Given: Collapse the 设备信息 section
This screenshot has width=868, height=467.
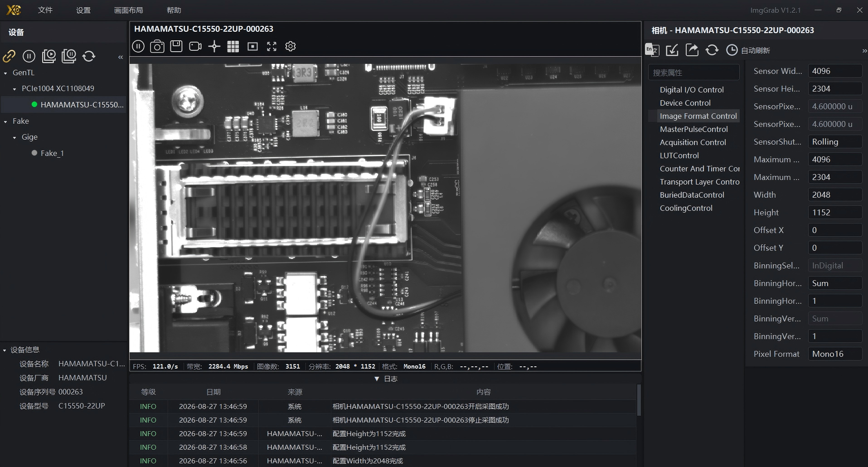Looking at the screenshot, I should click(5, 350).
